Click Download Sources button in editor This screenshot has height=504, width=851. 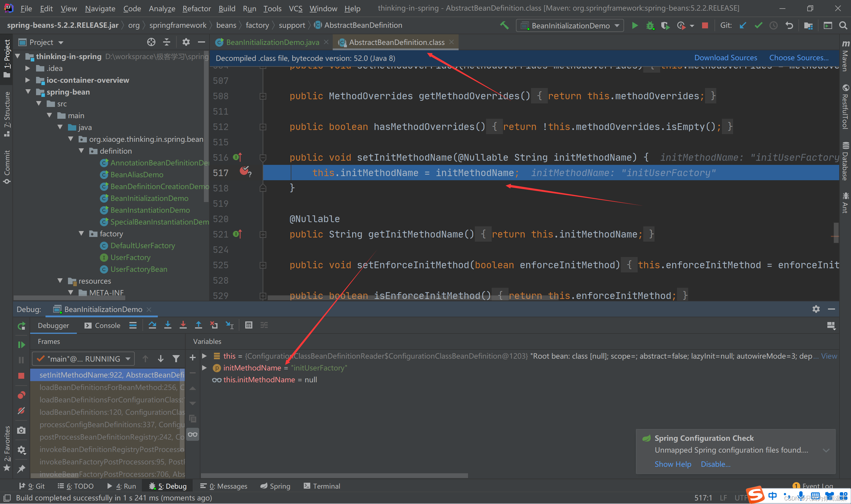[726, 58]
